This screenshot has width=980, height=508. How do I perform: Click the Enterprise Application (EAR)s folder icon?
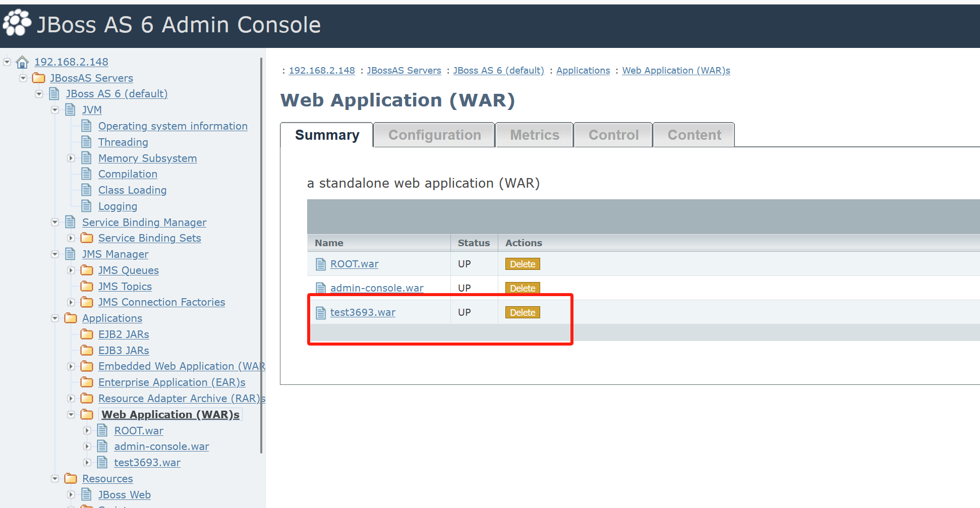87,382
